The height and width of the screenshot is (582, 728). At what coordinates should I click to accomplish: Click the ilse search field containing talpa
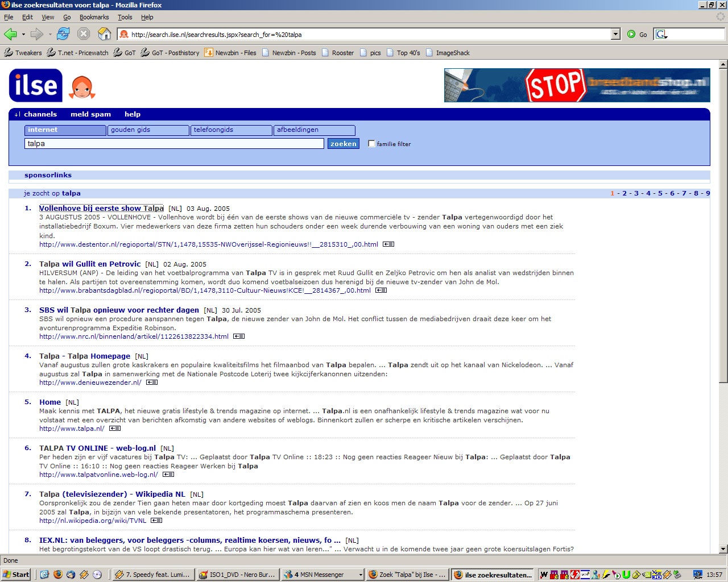pyautogui.click(x=174, y=144)
